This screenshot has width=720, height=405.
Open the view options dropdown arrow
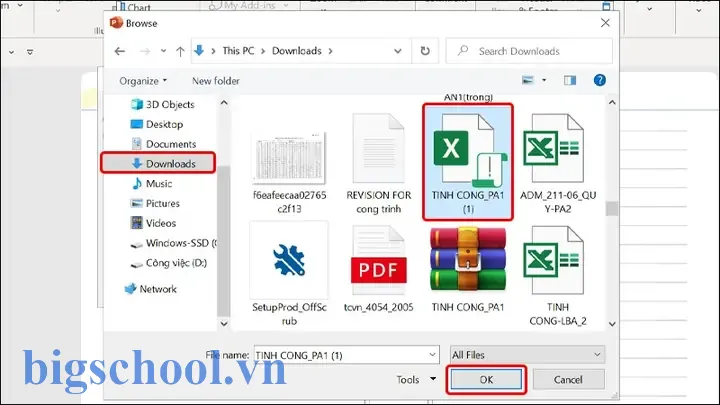coord(544,80)
